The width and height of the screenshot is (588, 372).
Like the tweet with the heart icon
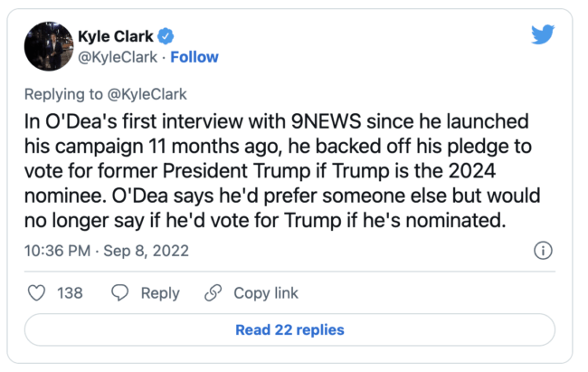(x=37, y=293)
